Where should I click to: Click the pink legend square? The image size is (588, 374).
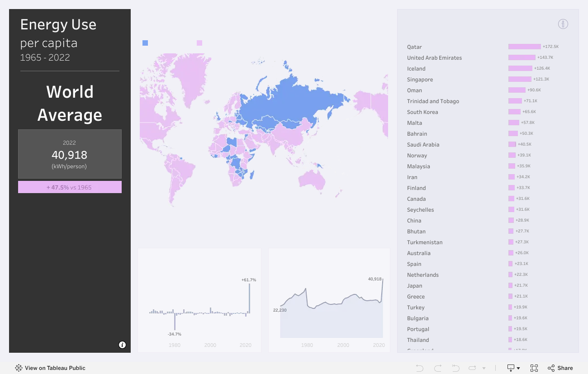[199, 43]
